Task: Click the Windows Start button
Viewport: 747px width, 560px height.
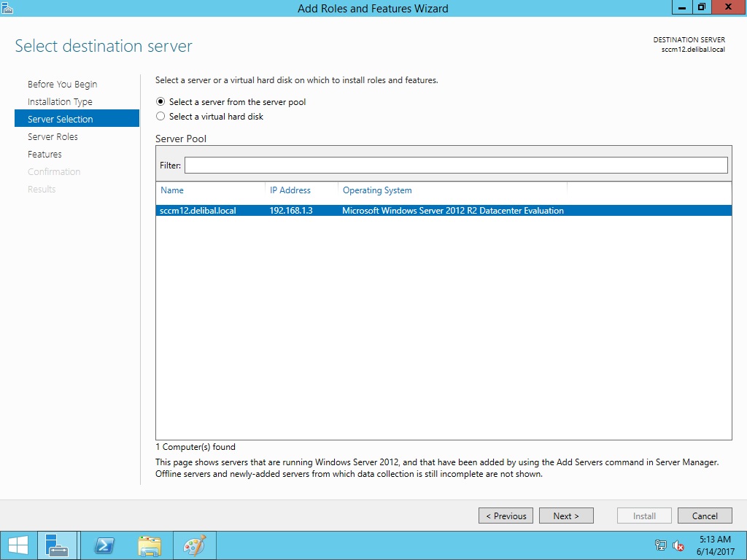Action: (18, 545)
